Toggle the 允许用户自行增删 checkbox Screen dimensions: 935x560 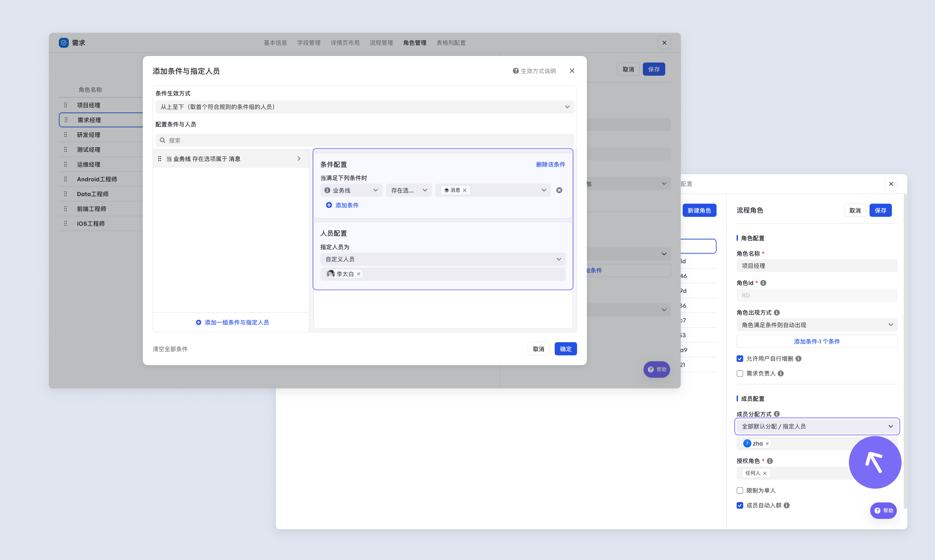click(740, 358)
